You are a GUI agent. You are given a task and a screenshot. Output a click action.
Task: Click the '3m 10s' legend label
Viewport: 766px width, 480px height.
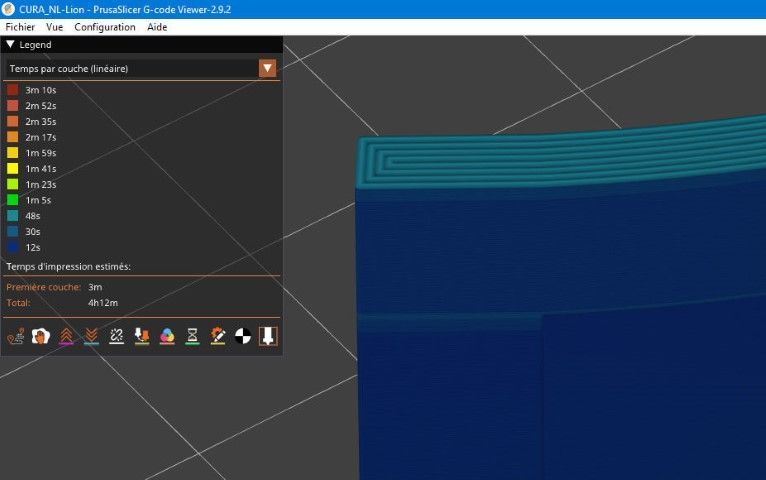41,90
